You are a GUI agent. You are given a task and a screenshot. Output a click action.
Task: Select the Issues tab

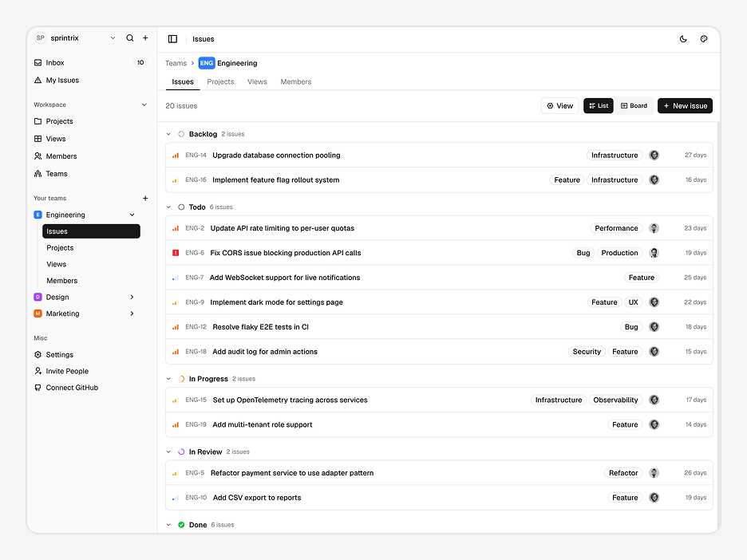pyautogui.click(x=183, y=82)
